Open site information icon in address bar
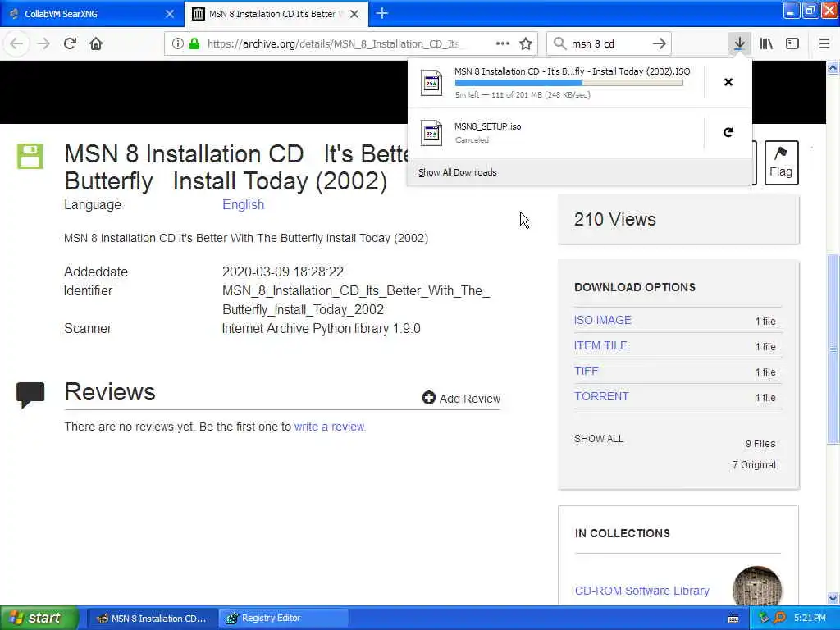The height and width of the screenshot is (630, 840). coord(177,43)
